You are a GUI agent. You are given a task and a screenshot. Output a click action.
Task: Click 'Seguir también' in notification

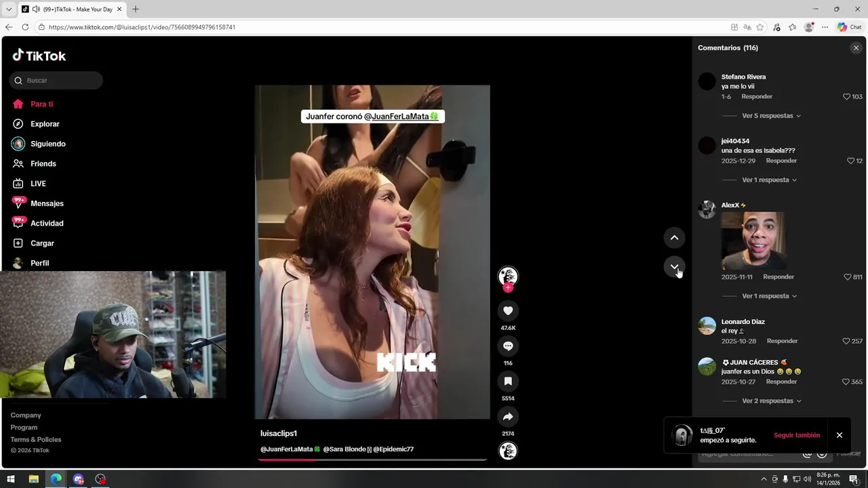point(797,435)
